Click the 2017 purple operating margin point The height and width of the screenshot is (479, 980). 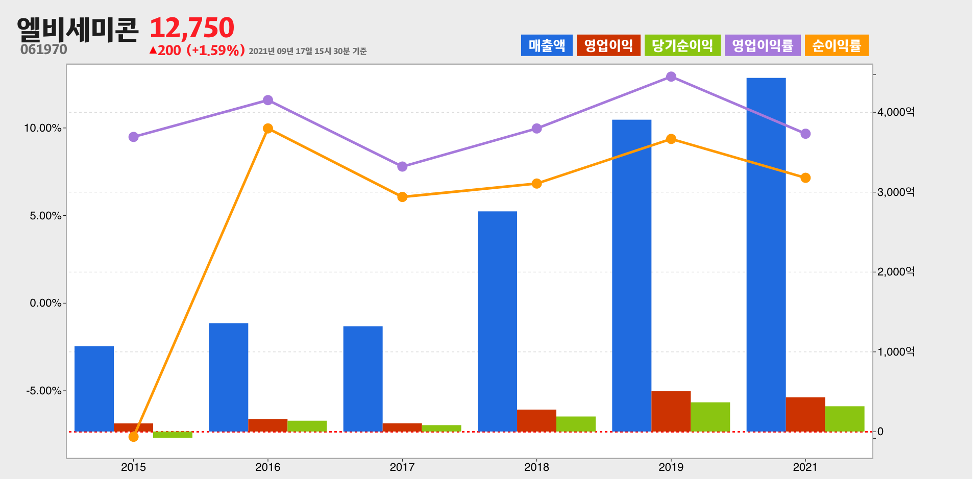(x=402, y=167)
